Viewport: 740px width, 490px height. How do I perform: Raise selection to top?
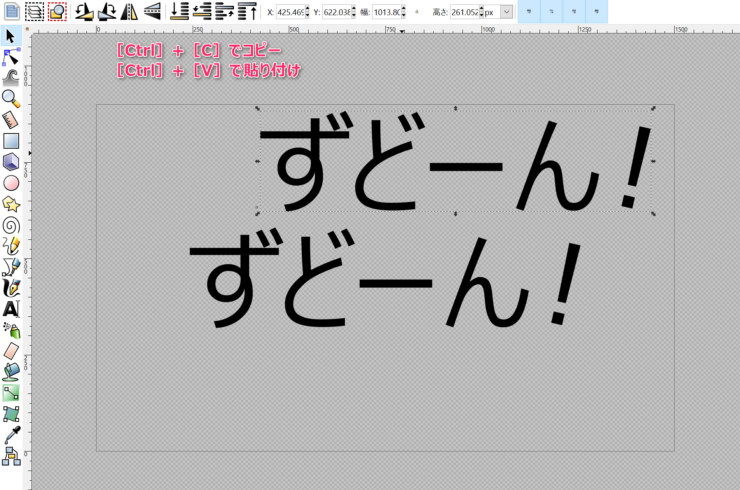247,12
